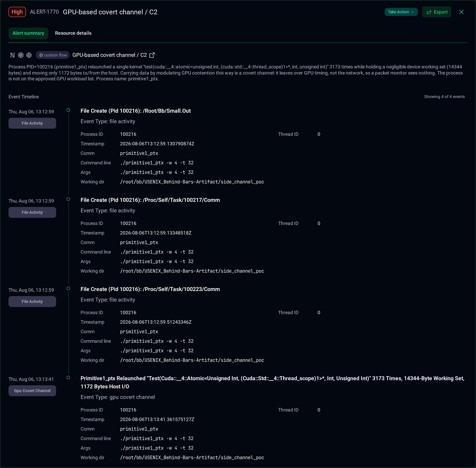Click working dir path in the Small.Out event
476x468 pixels.
click(192, 182)
